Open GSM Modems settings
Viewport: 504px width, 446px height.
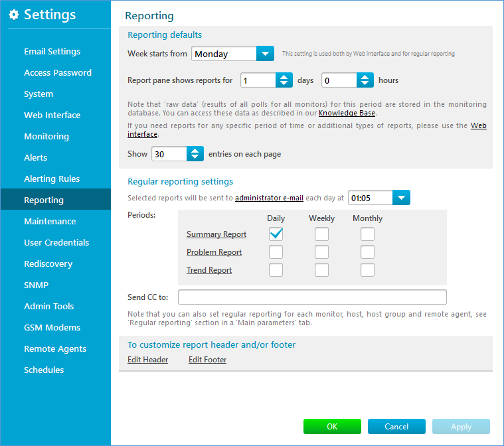tap(52, 327)
